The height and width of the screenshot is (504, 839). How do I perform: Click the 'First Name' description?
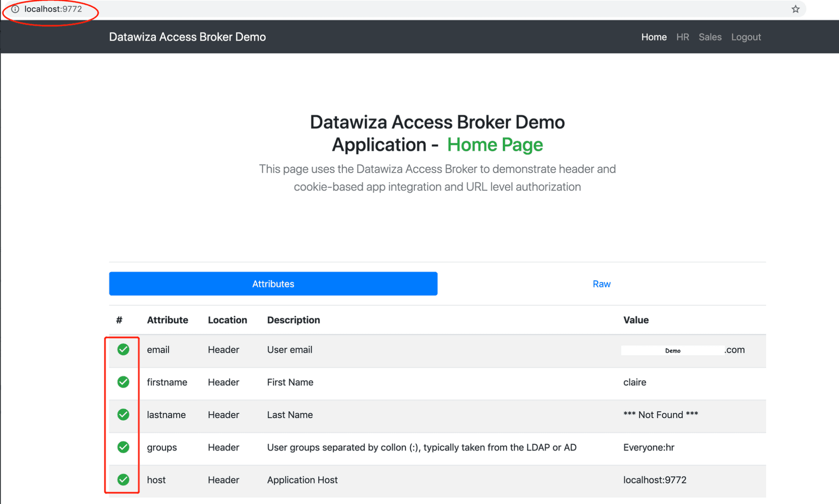(290, 382)
